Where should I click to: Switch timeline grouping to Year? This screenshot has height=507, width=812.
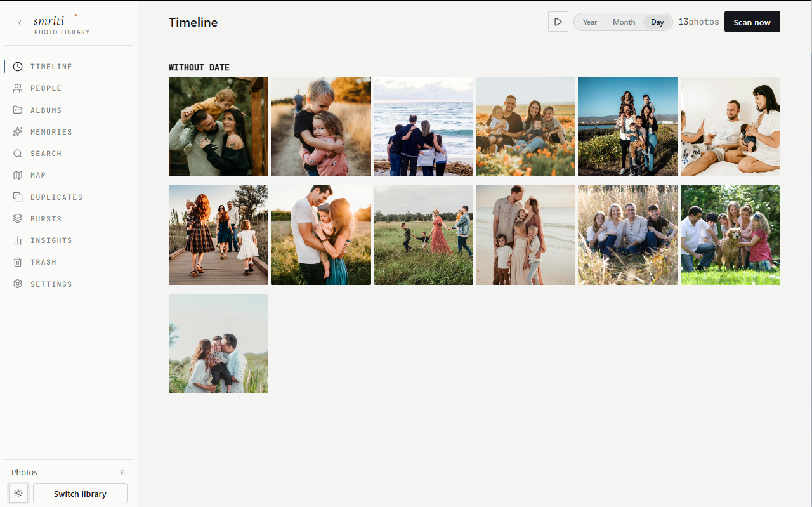590,22
